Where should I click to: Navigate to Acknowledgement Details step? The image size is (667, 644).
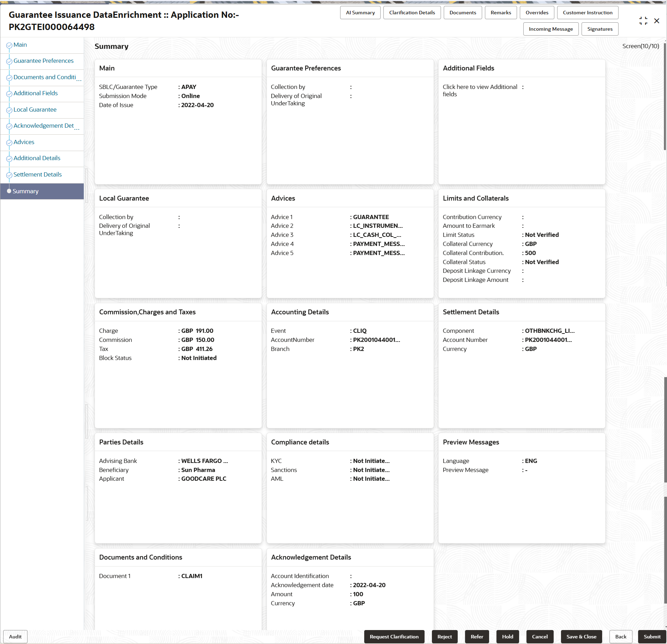[44, 126]
